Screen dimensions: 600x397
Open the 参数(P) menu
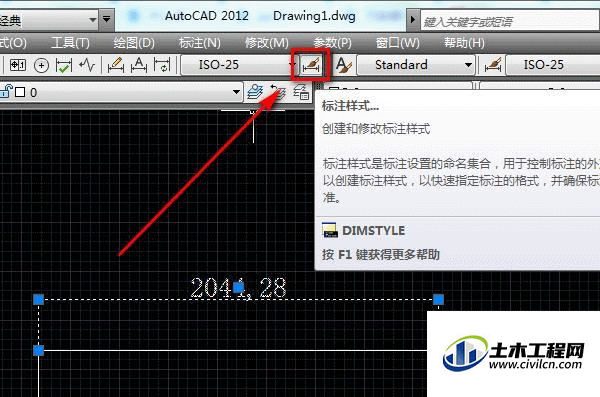coord(333,42)
